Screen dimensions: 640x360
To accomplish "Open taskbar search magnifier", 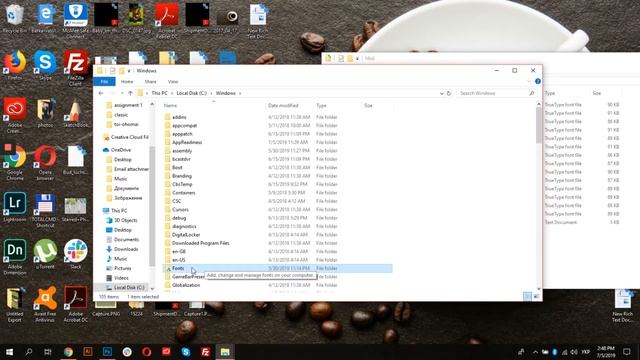I will tap(29, 352).
